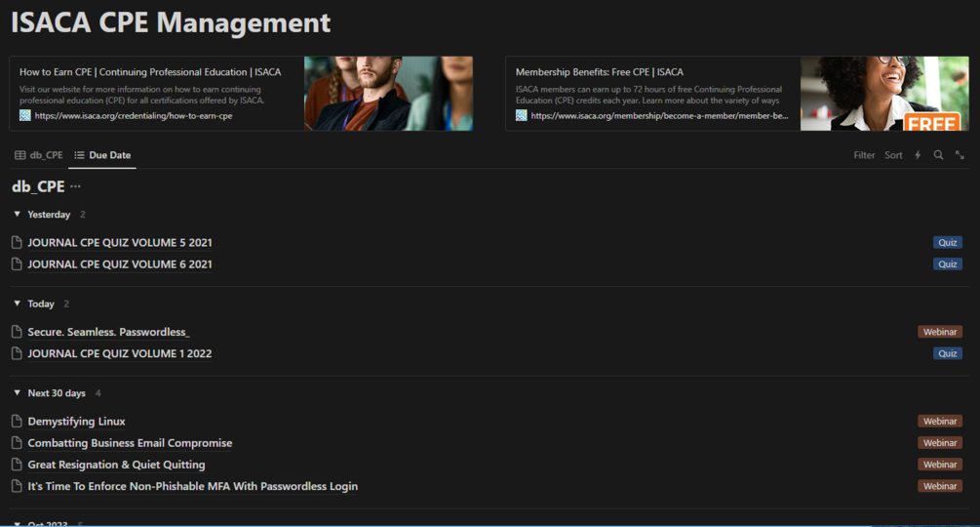Screen dimensions: 980x527
Task: Click favicon beside membership benefits URL
Action: tap(522, 116)
